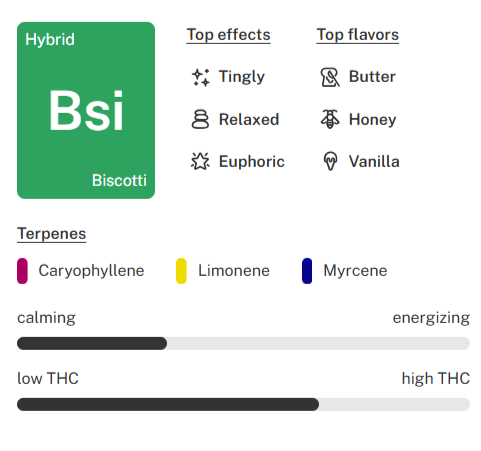Click the Vanilla ice cream cone icon

point(330,161)
